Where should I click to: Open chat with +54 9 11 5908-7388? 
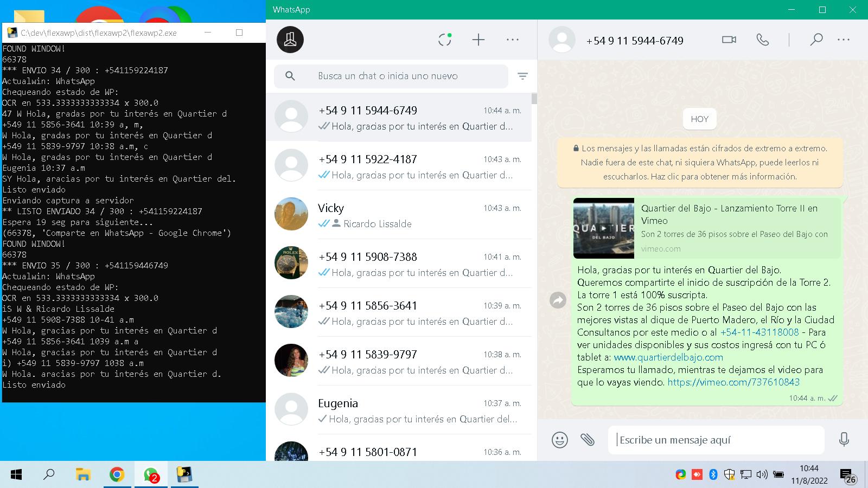[399, 264]
